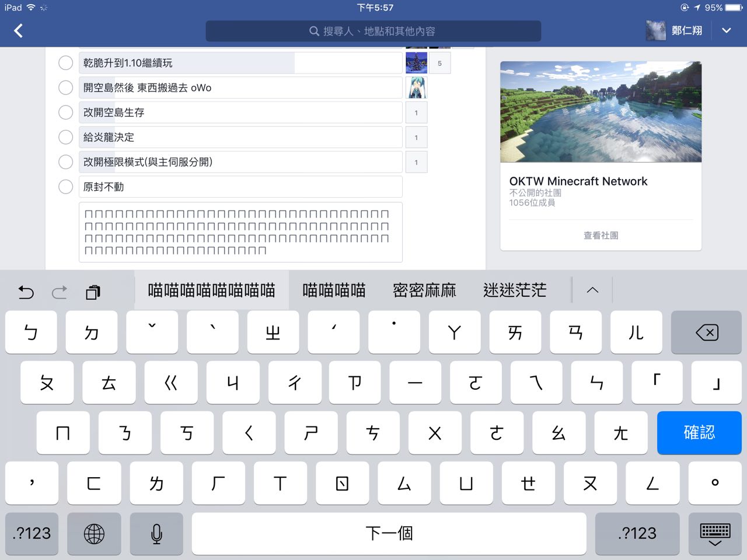Viewport: 747px width, 560px height.
Task: Tap the back arrow in Facebook header
Action: point(19,31)
